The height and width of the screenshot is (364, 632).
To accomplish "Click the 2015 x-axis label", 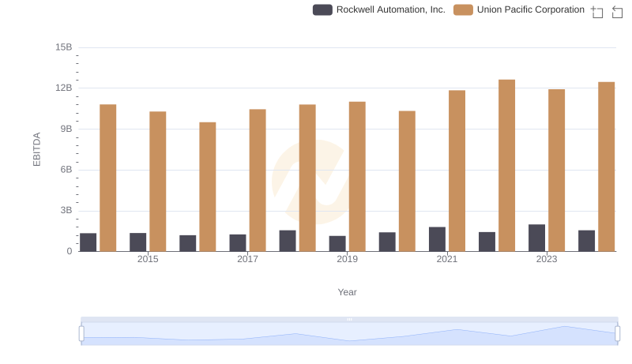I will 148,259.
